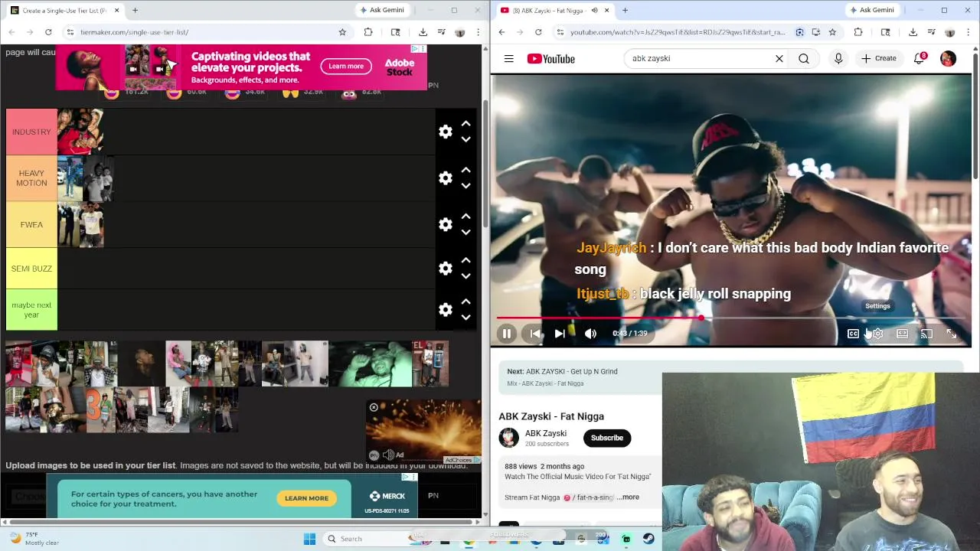Bookmark the tiermaker page with star
This screenshot has height=551, width=980.
342,32
